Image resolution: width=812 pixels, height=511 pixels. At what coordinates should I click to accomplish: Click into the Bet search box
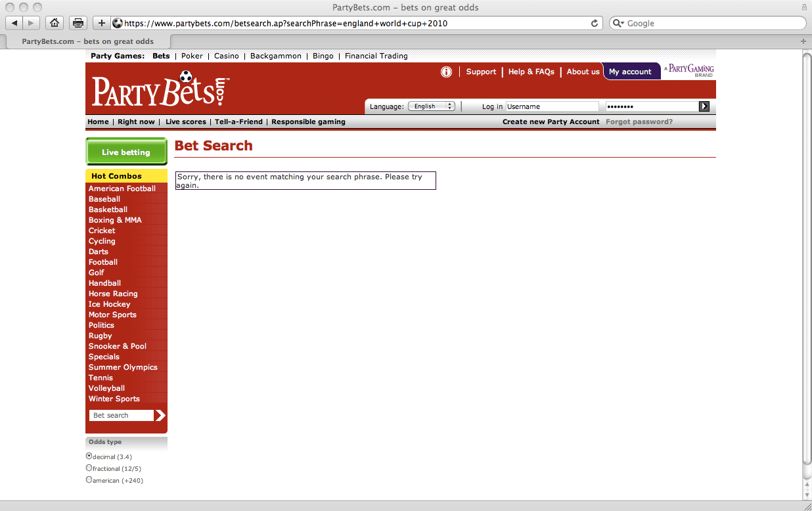(122, 415)
